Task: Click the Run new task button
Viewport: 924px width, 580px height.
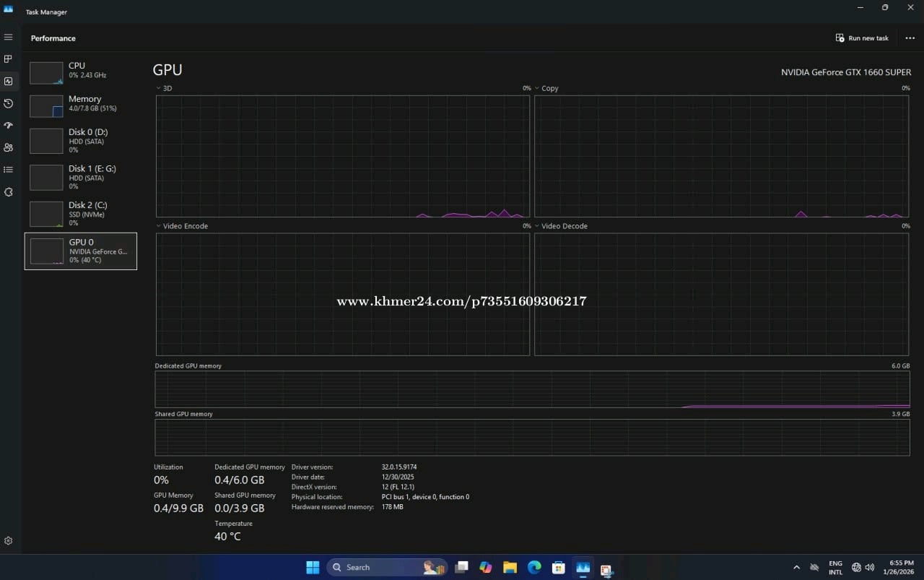Action: (x=862, y=38)
